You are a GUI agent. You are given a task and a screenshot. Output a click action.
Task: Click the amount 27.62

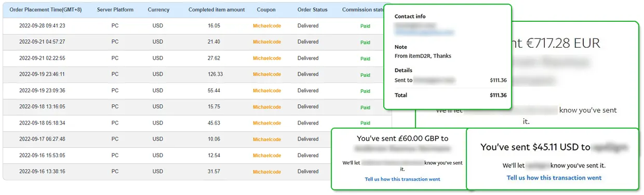pyautogui.click(x=214, y=58)
